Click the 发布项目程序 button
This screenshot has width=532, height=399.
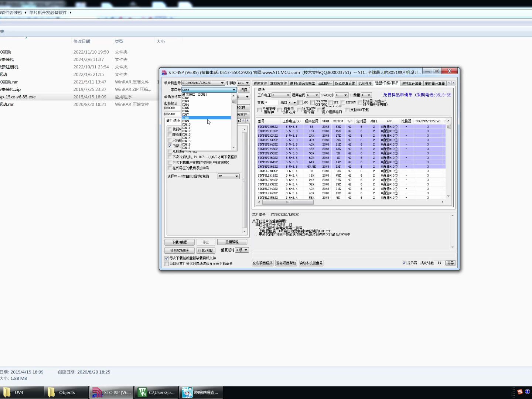pos(262,263)
